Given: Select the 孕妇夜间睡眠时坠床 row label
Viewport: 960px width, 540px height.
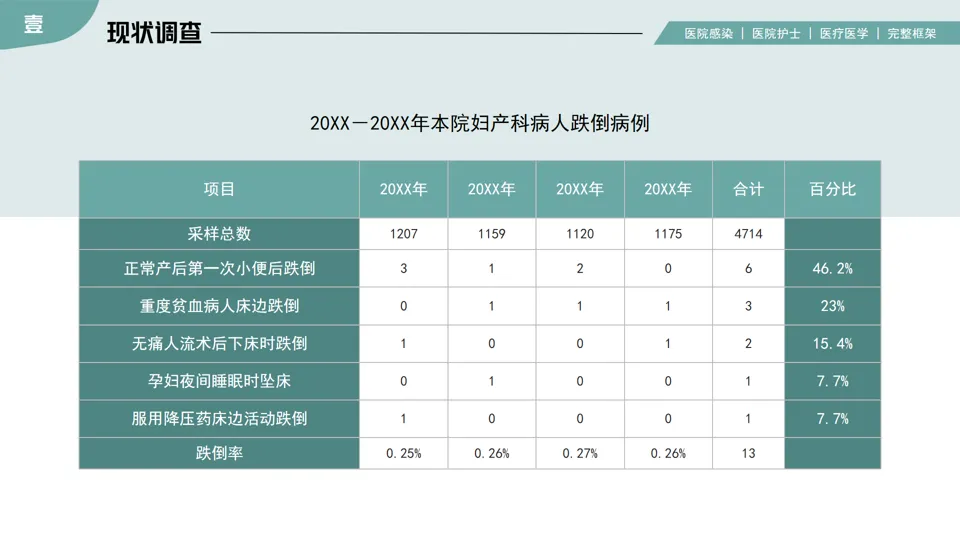Looking at the screenshot, I should point(219,381).
